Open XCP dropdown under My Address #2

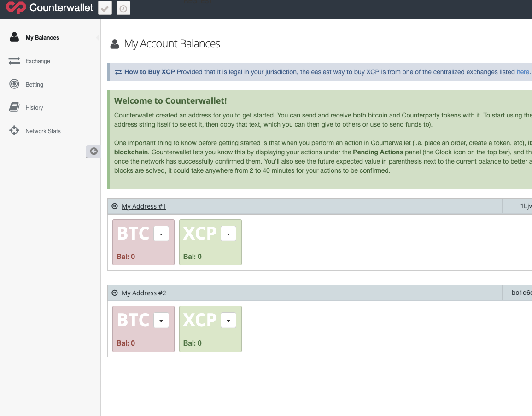point(228,320)
